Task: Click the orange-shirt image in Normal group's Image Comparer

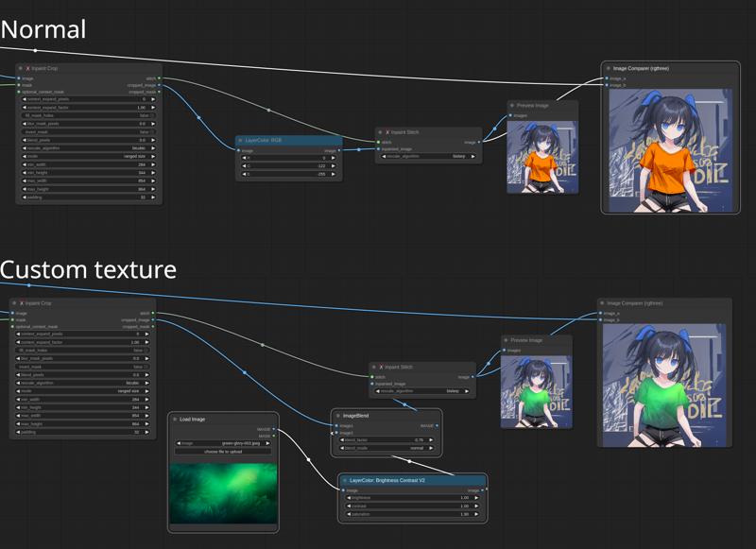Action: pos(671,150)
